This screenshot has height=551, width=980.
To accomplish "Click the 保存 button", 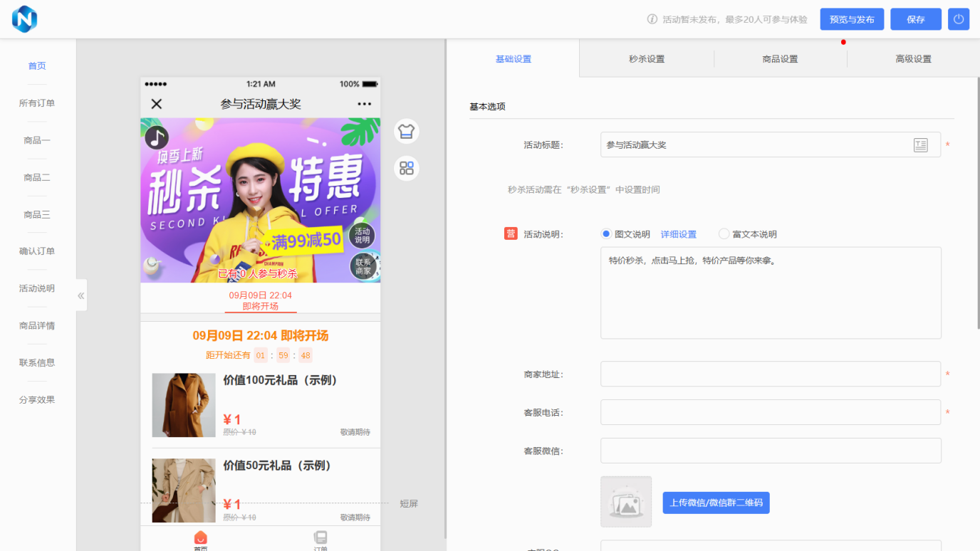I will (x=916, y=19).
